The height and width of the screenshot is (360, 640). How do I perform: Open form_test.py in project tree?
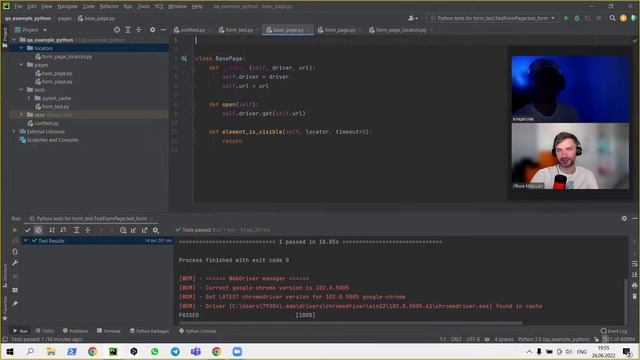tap(52, 107)
